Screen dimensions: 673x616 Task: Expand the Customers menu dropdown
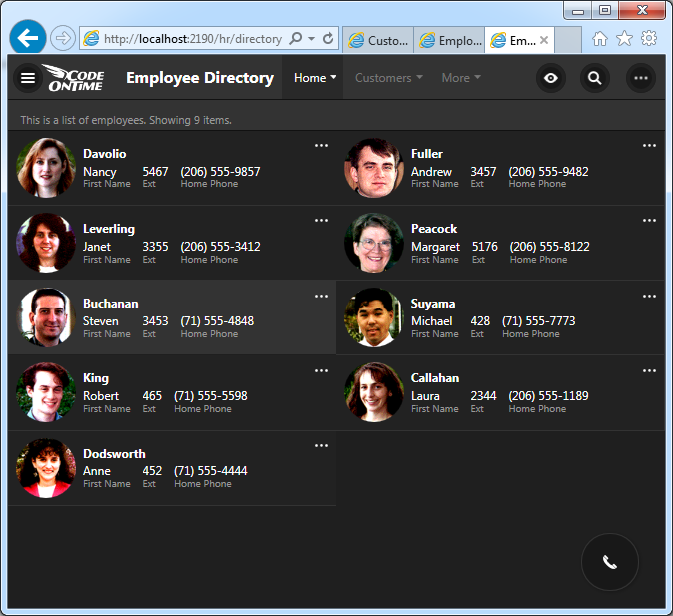point(388,78)
